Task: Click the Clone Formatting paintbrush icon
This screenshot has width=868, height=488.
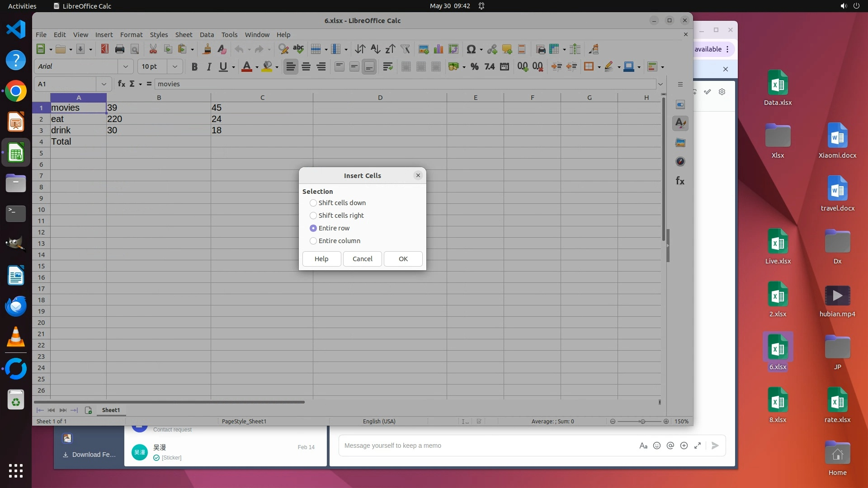Action: [x=207, y=49]
